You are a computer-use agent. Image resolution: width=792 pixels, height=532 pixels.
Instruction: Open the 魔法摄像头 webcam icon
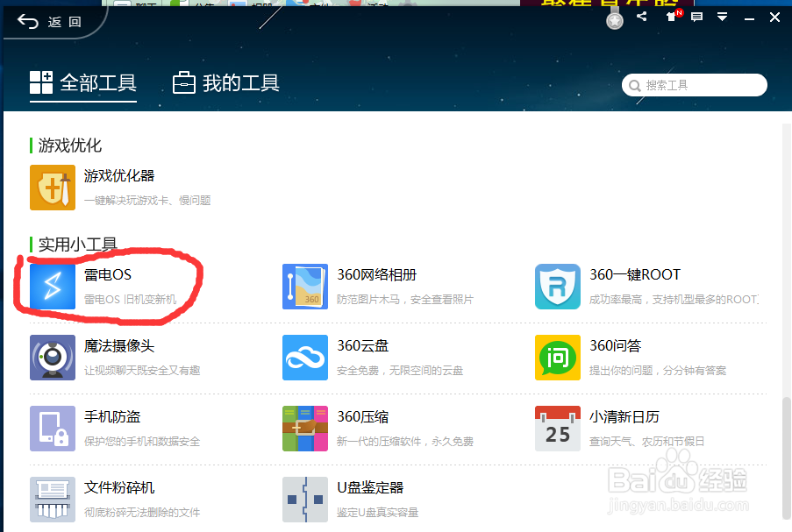[x=53, y=358]
